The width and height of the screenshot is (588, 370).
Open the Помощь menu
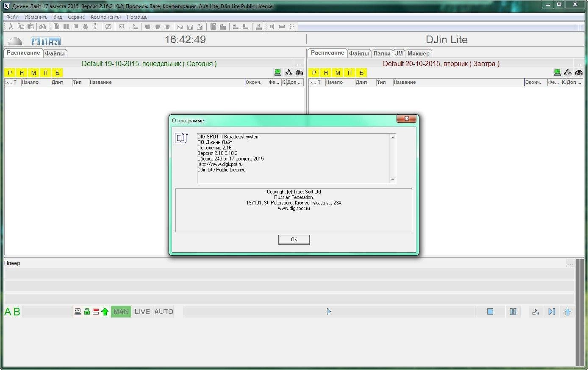[137, 17]
